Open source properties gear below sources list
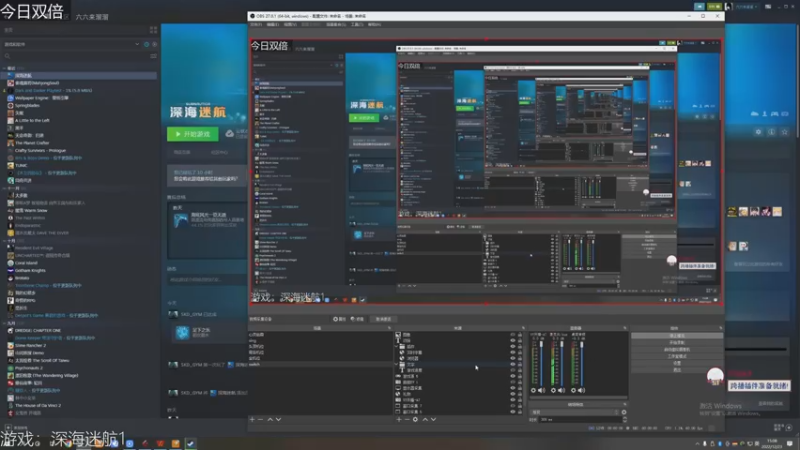The image size is (800, 450). coord(415,419)
